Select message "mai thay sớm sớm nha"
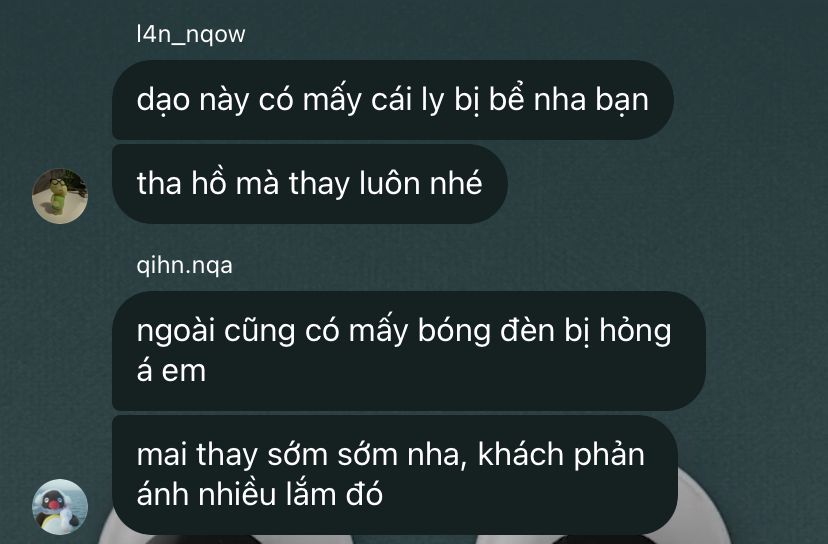Viewport: 828px width, 544px height. pos(395,474)
